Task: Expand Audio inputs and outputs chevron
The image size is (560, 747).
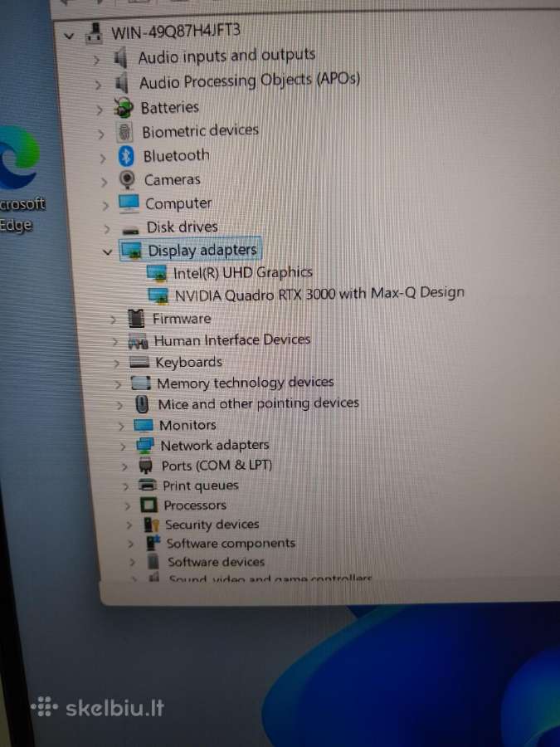Action: click(x=97, y=60)
